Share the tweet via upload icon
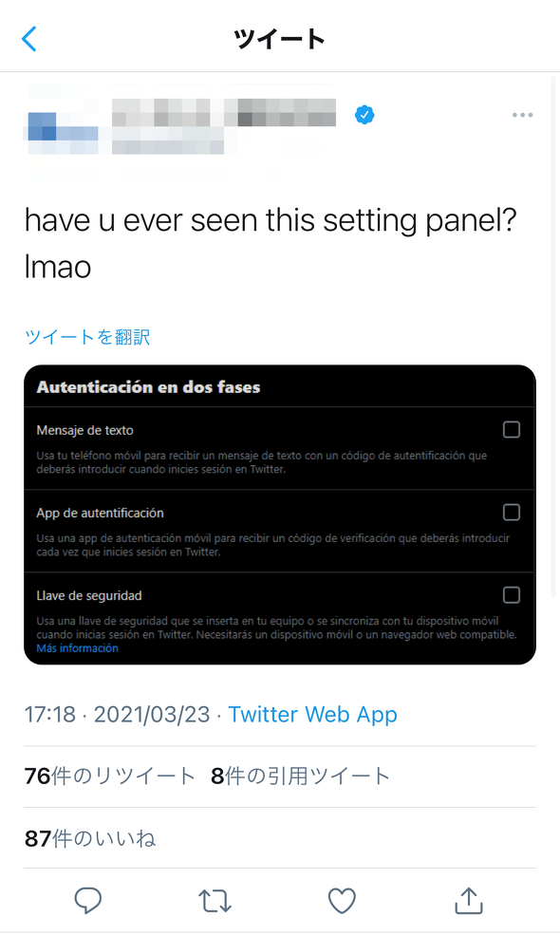Image resolution: width=560 pixels, height=935 pixels. point(469,901)
